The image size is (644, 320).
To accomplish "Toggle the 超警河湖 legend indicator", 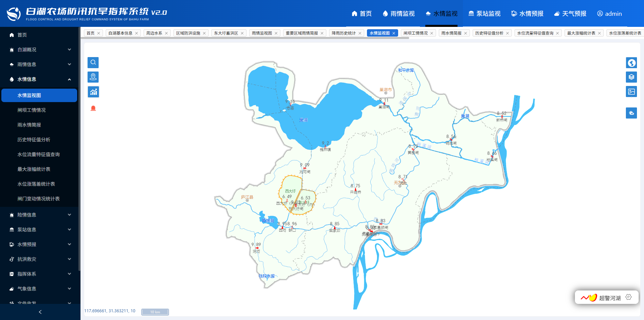I will pos(589,298).
